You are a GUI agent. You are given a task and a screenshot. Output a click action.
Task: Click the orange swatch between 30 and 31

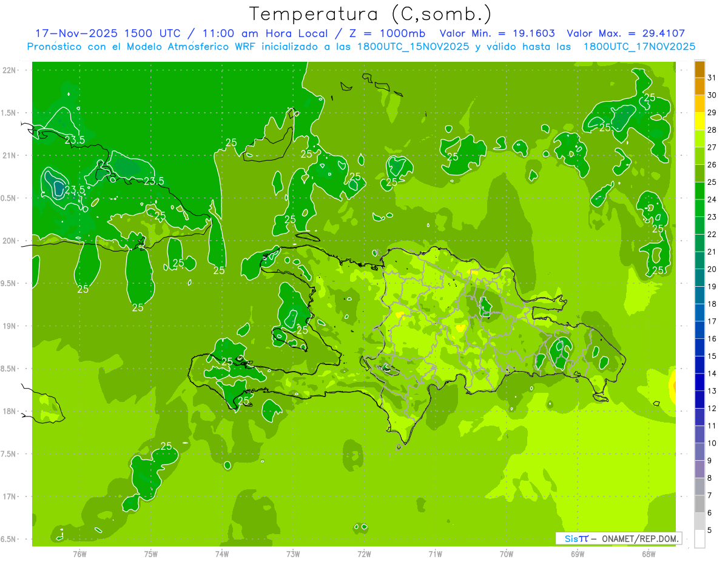[699, 87]
